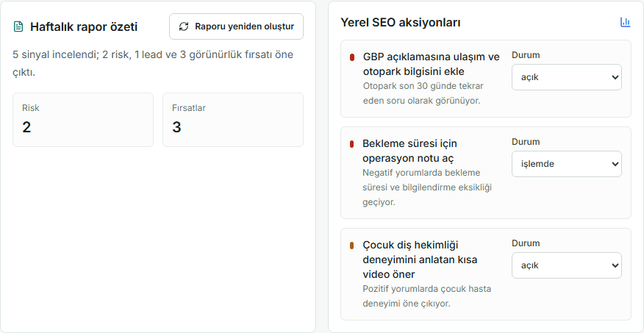This screenshot has height=333, width=644.
Task: Click the document icon next to Haftalık rapor özeti
Action: click(18, 26)
